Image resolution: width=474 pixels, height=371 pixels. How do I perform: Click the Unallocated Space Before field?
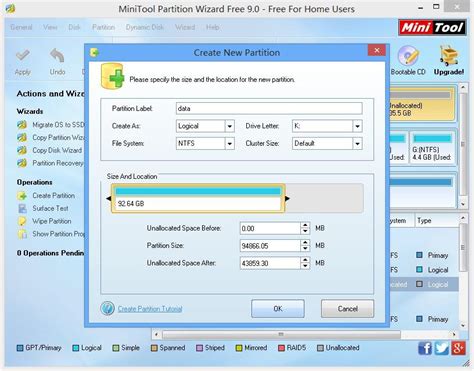click(270, 228)
